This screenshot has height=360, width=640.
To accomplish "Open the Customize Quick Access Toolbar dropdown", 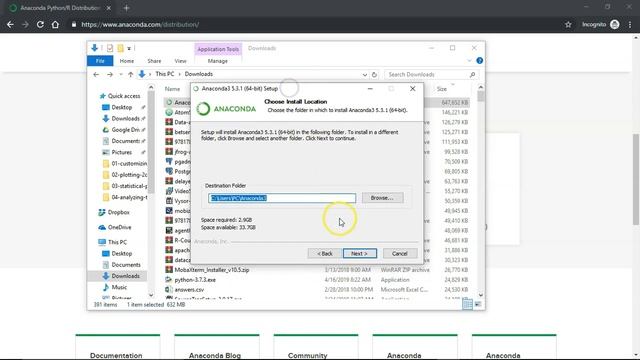I will [129, 49].
